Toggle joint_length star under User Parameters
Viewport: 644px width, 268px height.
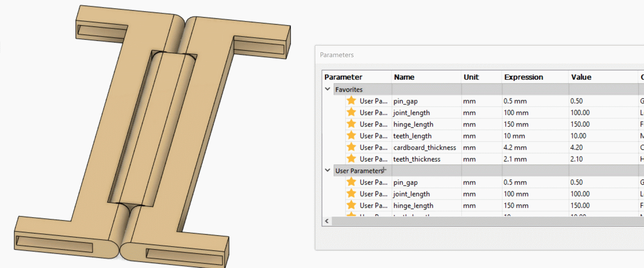[x=351, y=193]
